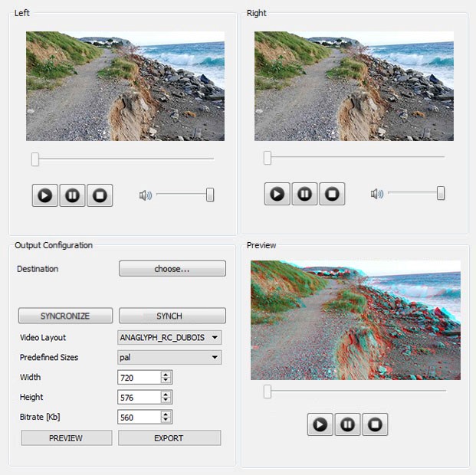
Task: Click the Right video thumbnail
Action: tap(354, 87)
